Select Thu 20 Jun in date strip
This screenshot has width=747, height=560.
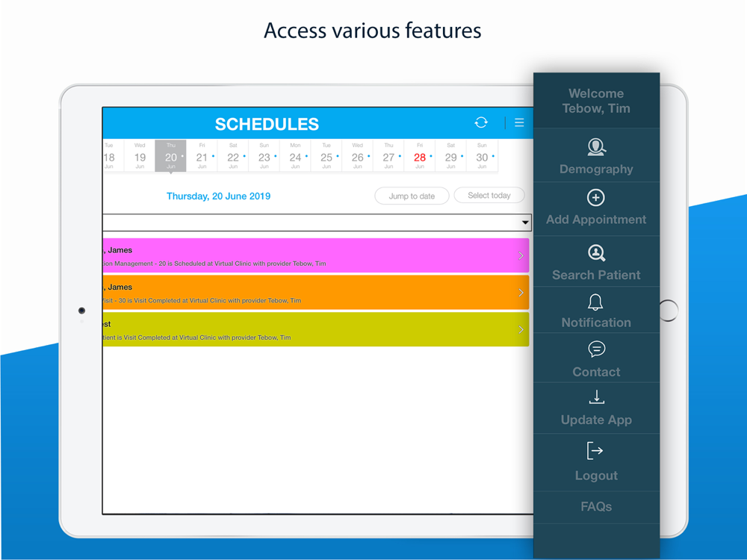pos(170,155)
